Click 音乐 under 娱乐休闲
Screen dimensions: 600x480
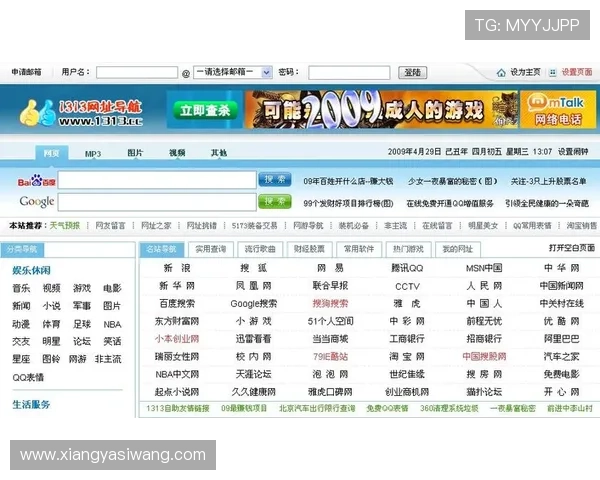21,288
